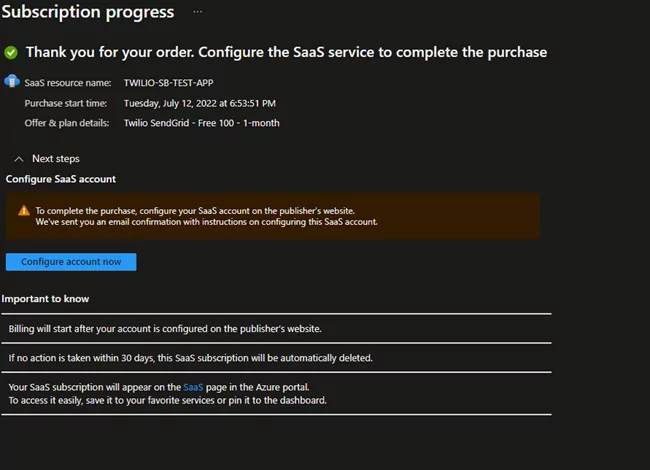Image resolution: width=650 pixels, height=470 pixels.
Task: Click the Subscription progress title
Action: (x=88, y=12)
